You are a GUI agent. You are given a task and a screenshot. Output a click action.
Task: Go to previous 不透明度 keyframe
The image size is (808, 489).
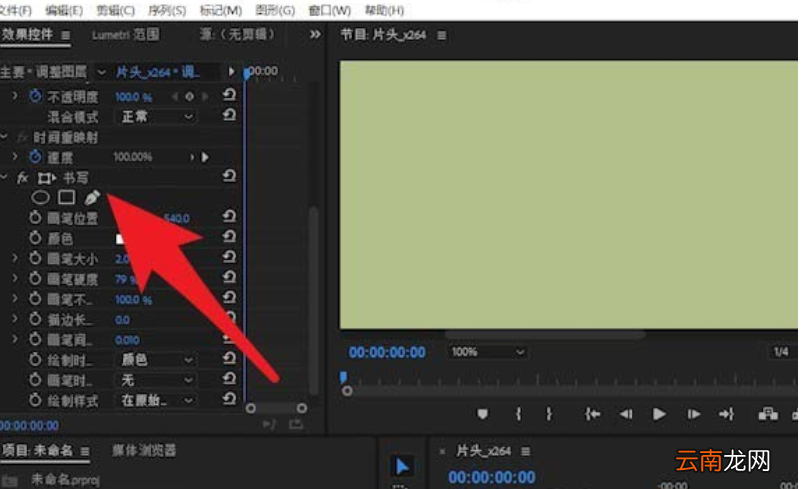[x=174, y=96]
